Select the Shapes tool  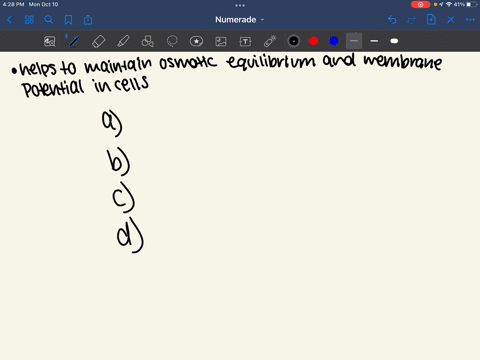147,41
